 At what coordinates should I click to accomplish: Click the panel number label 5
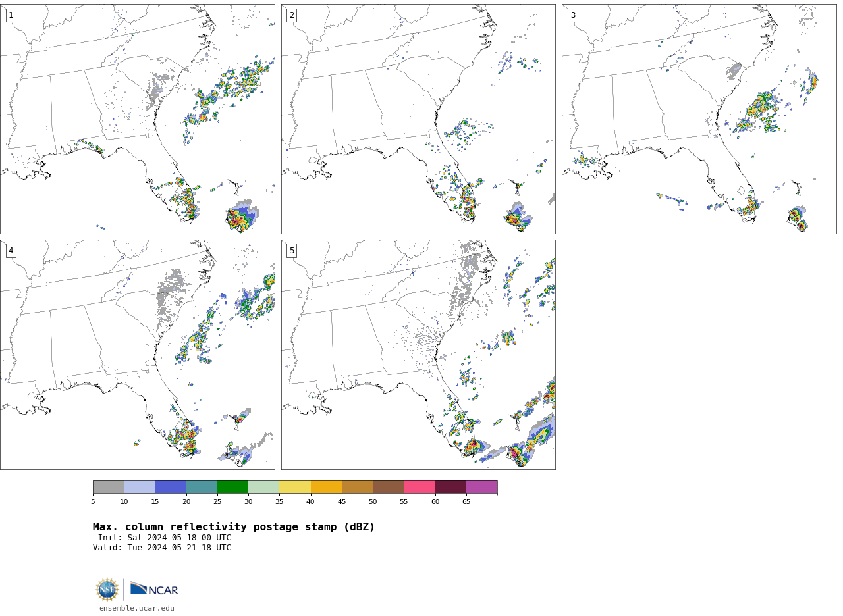pyautogui.click(x=292, y=251)
